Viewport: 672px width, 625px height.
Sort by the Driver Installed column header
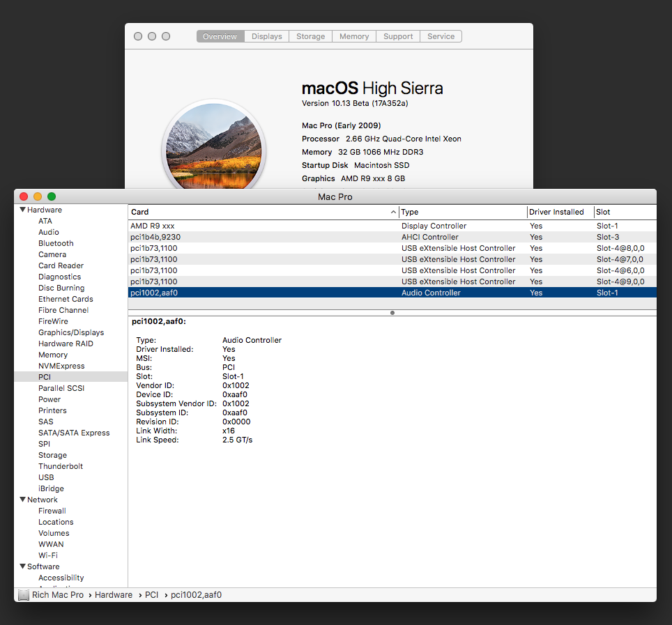pyautogui.click(x=560, y=212)
